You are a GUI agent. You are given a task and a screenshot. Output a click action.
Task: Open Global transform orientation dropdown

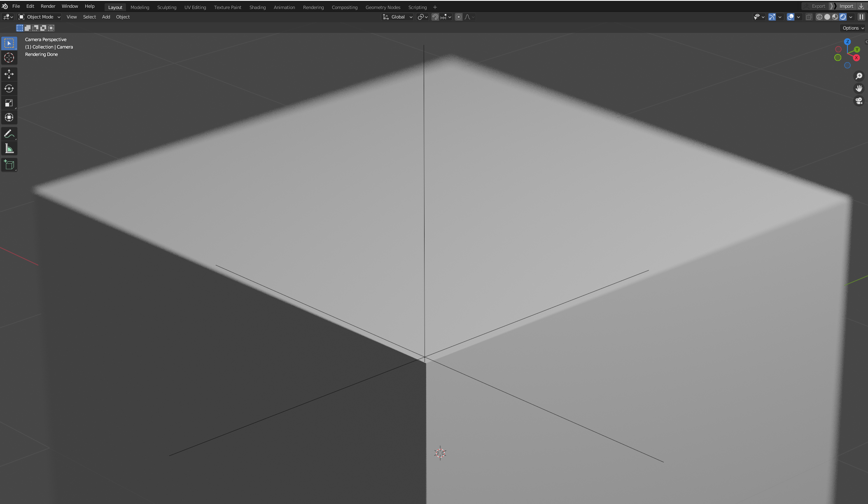coord(398,17)
